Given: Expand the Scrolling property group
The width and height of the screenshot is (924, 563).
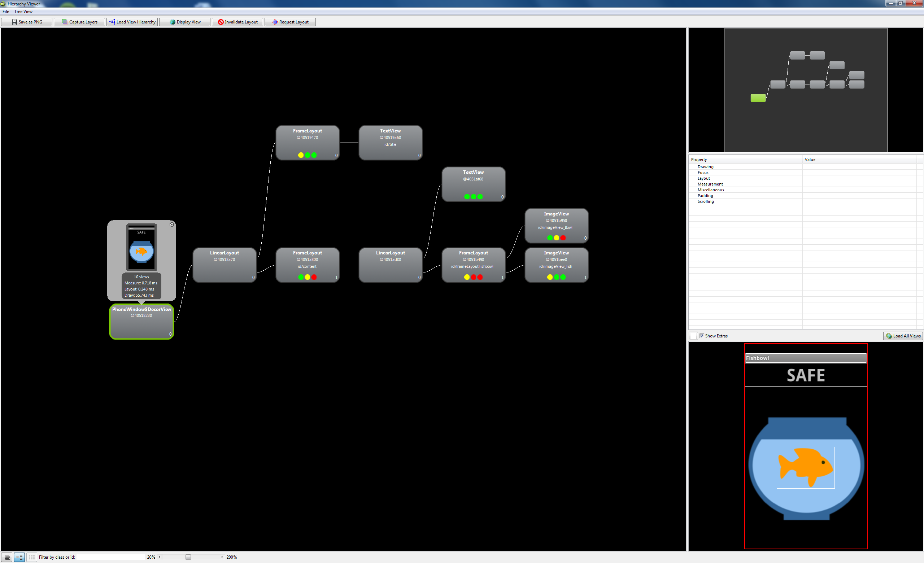Looking at the screenshot, I should pos(705,202).
